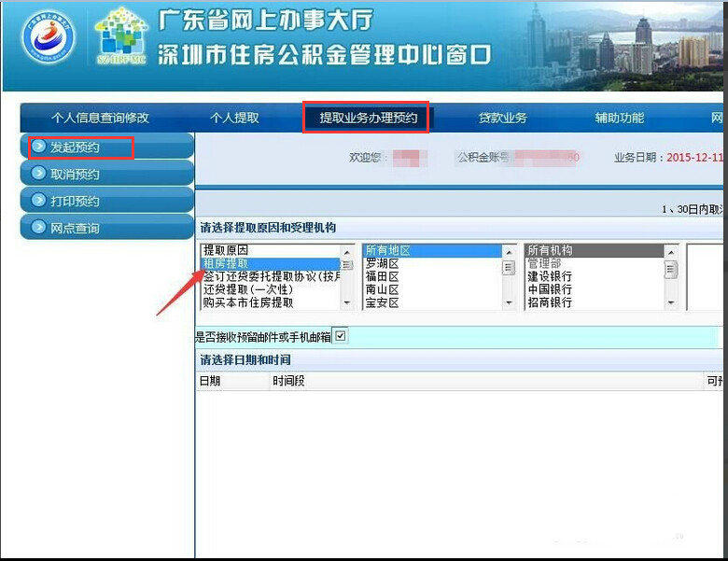
Task: Click down arrow of institution list scrollbar
Action: pos(671,302)
